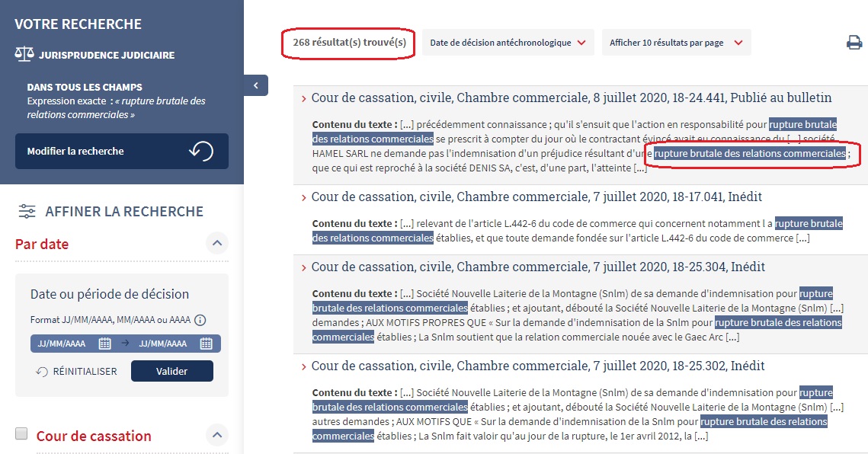This screenshot has width=868, height=454.
Task: Click the end date JJ/MM/AAAA field
Action: [x=163, y=344]
